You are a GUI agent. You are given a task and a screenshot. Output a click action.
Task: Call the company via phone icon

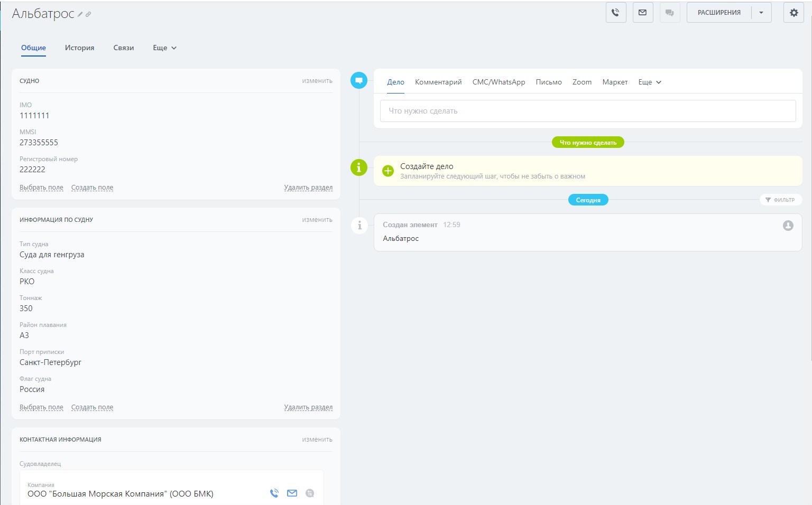coord(274,493)
